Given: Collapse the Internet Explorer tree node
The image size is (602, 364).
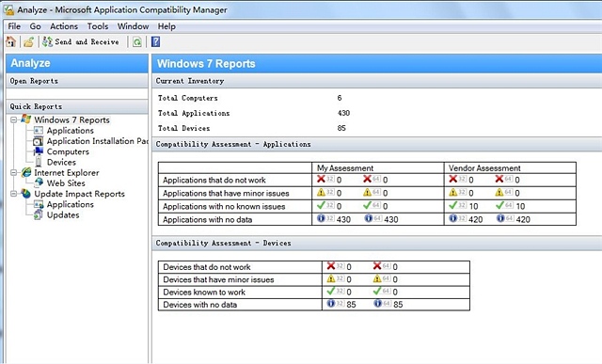Looking at the screenshot, I should [14, 173].
